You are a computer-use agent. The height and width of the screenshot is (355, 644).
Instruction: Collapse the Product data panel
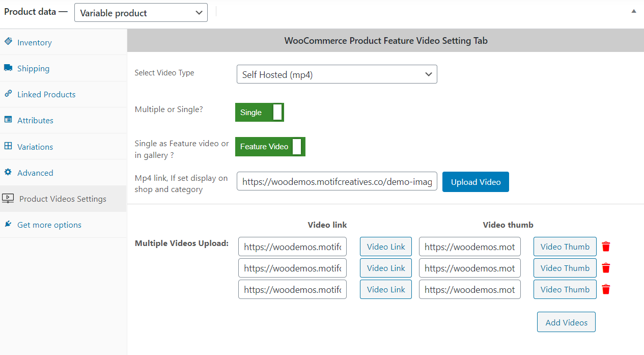click(633, 10)
